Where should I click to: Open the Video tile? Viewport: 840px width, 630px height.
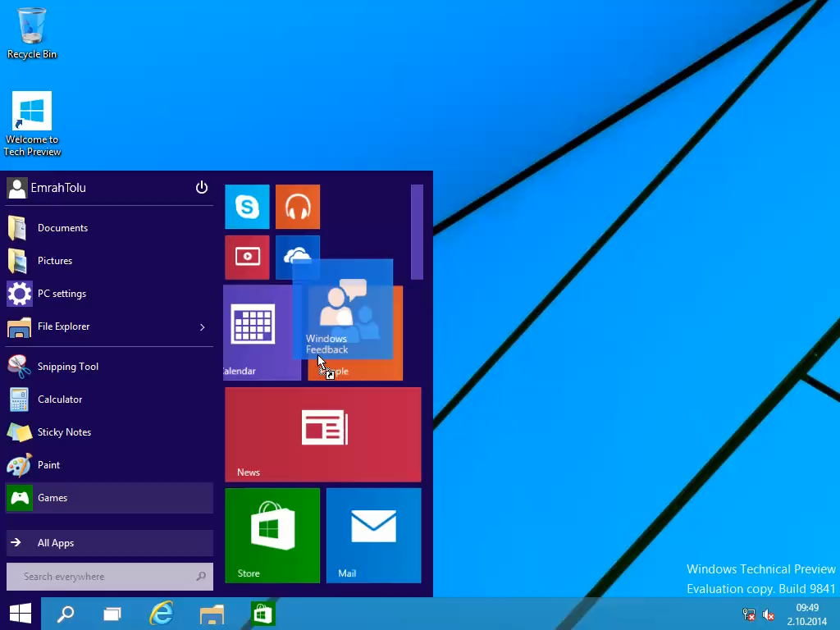247,257
